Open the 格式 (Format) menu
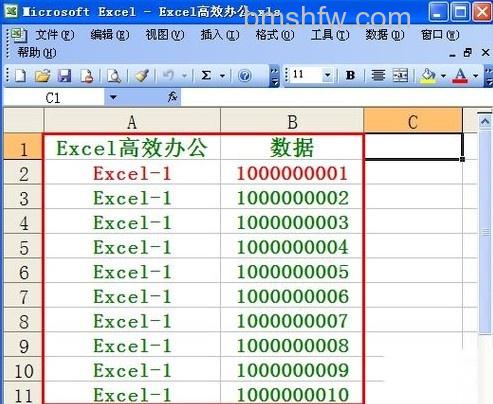Screen dimensions: 493x404 [275, 35]
